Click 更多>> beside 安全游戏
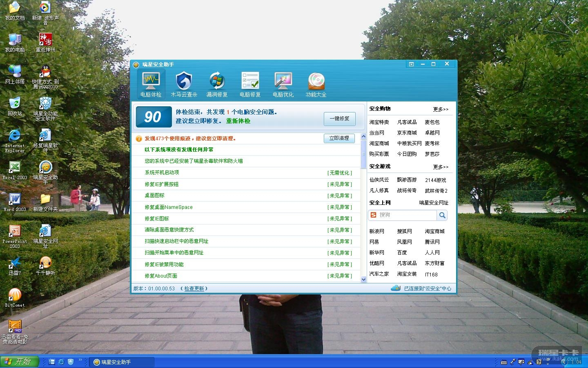Screen dimensions: 588x368 tap(441, 167)
